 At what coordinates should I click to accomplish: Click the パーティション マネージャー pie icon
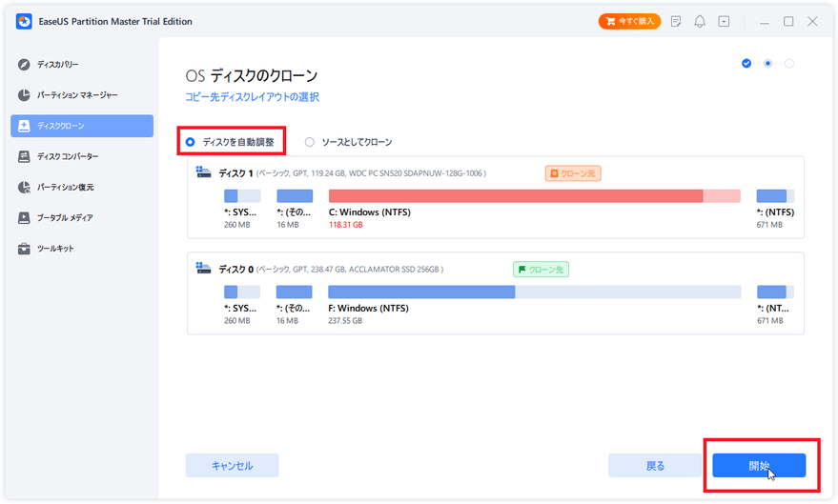click(24, 95)
